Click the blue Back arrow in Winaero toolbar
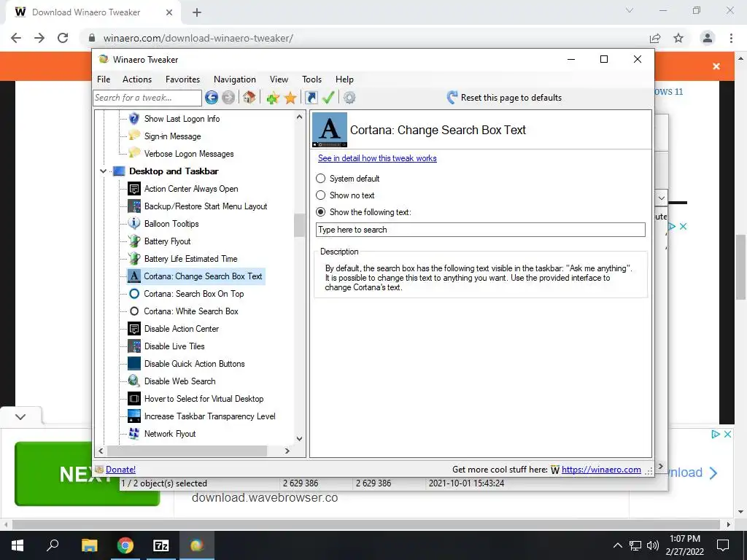 coord(212,98)
